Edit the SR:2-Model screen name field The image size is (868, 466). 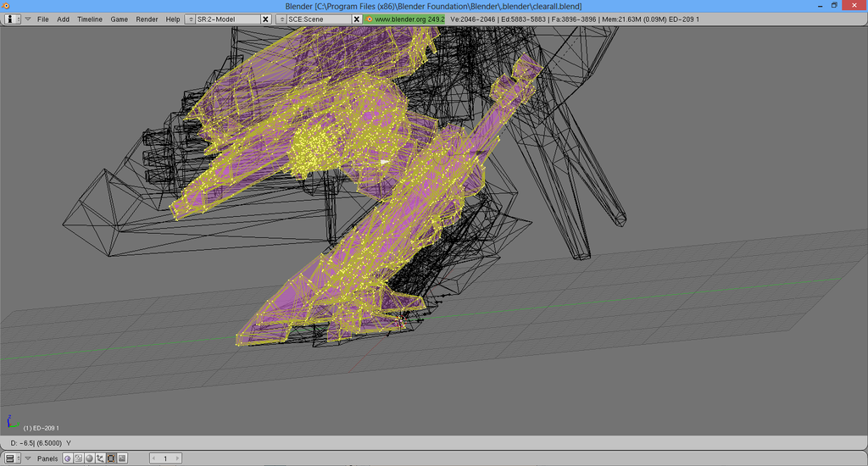[227, 19]
